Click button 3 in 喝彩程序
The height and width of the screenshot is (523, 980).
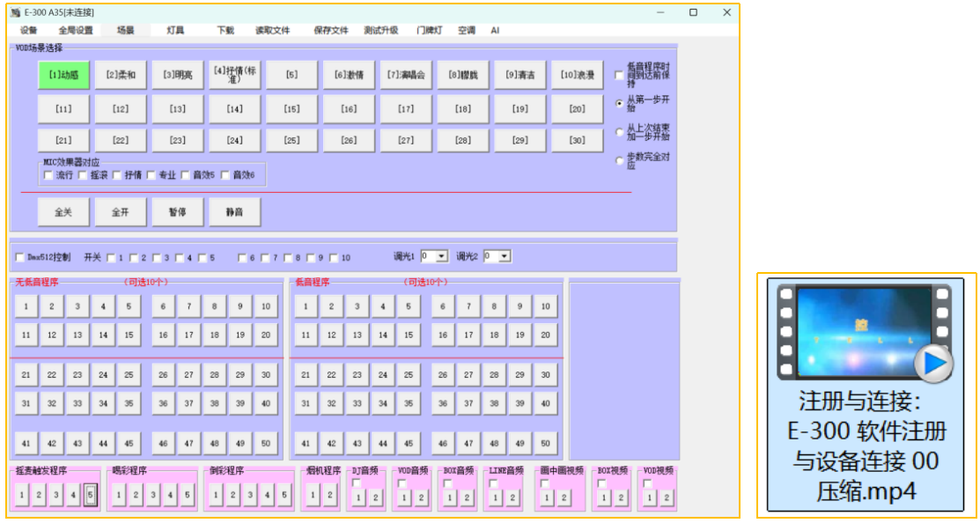point(153,495)
